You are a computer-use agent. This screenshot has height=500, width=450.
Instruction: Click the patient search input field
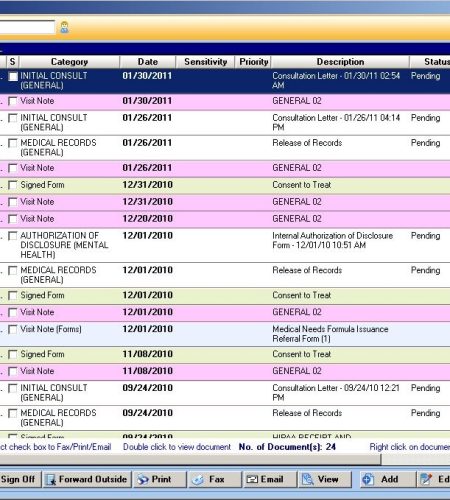[x=27, y=27]
